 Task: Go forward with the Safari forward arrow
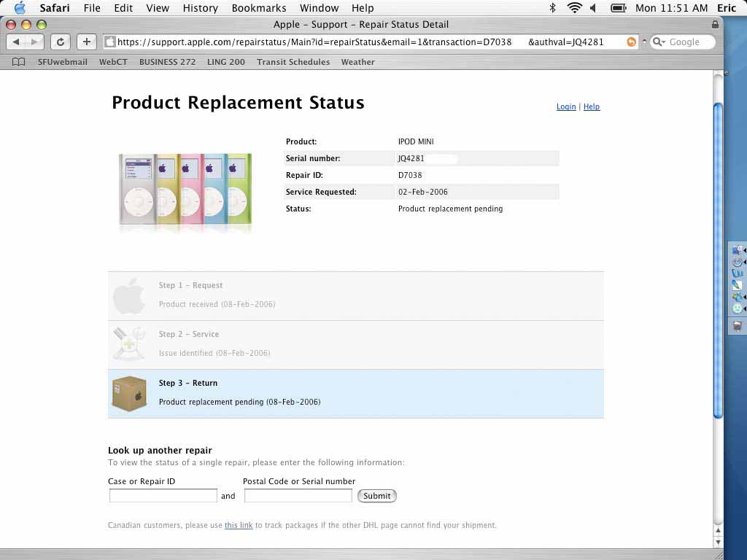tap(34, 42)
